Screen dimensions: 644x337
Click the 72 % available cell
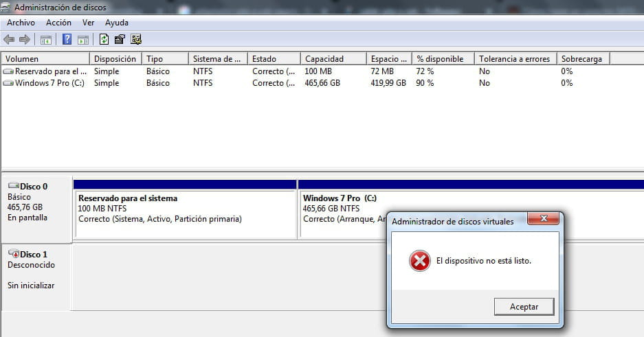pyautogui.click(x=425, y=71)
